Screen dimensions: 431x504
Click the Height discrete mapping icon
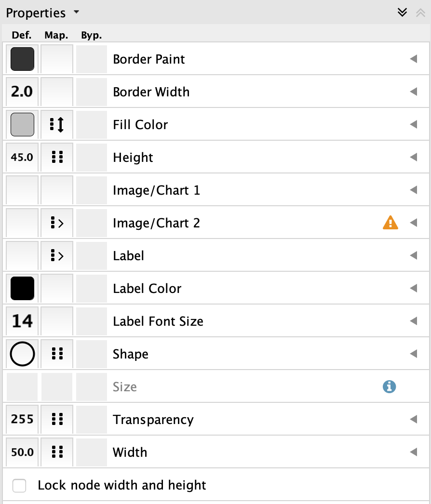point(57,158)
